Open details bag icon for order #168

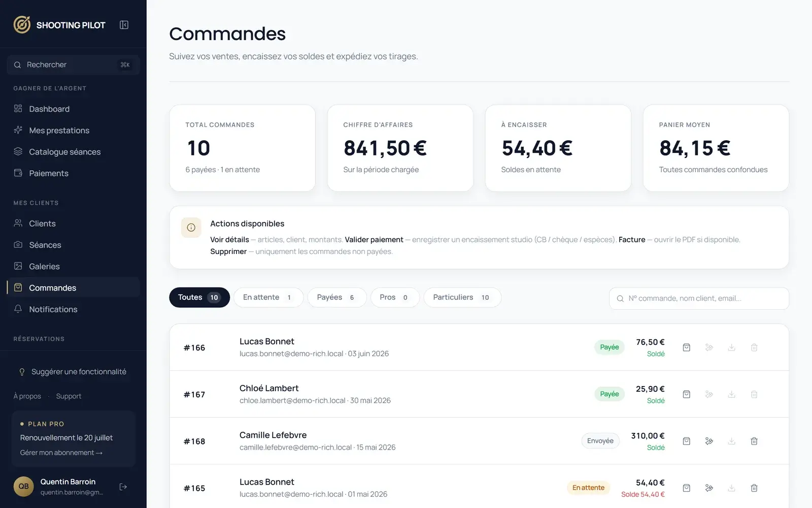tap(686, 441)
